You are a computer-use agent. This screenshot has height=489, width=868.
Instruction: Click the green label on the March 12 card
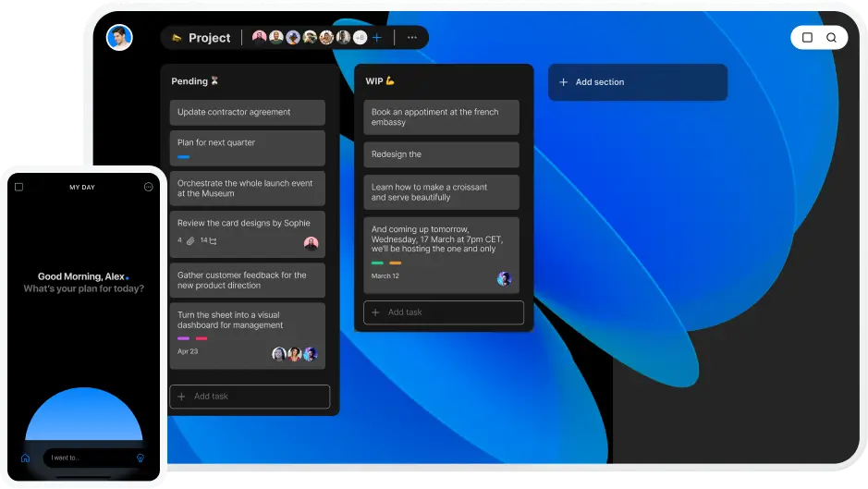coord(377,263)
